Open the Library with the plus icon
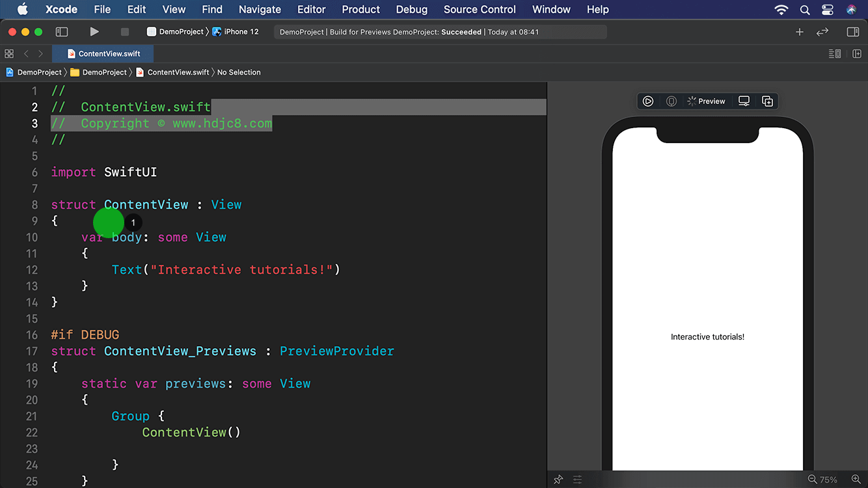 (800, 31)
